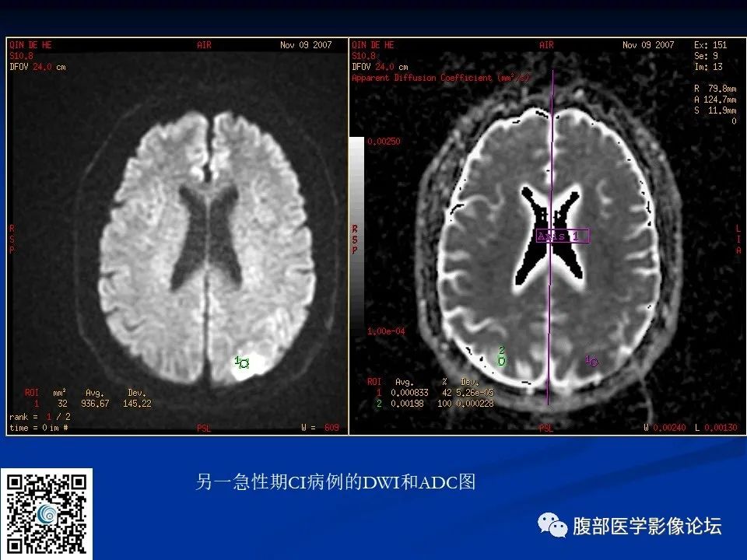Click 'Nov 09 2007' date in DWI panel

click(x=306, y=45)
